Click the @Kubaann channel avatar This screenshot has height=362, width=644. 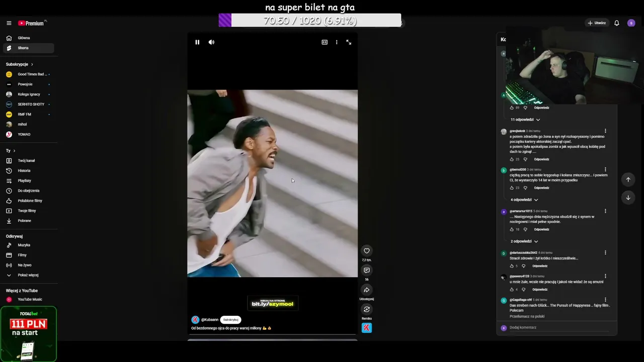point(195,320)
